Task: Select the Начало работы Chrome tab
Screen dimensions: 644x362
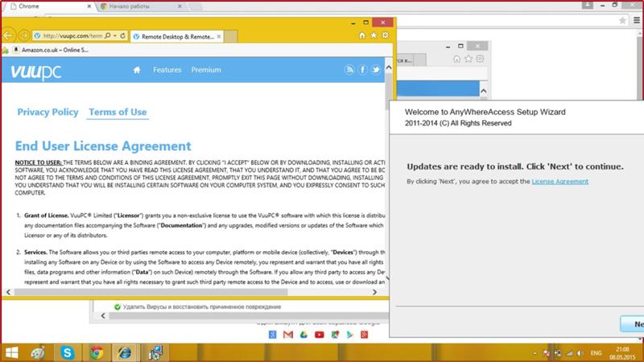Action: pos(140,6)
